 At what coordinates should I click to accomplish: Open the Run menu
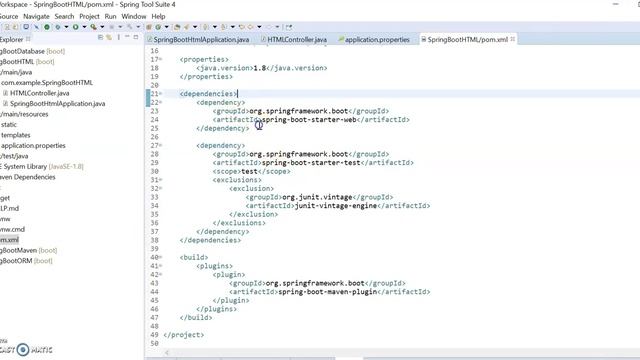pyautogui.click(x=111, y=16)
